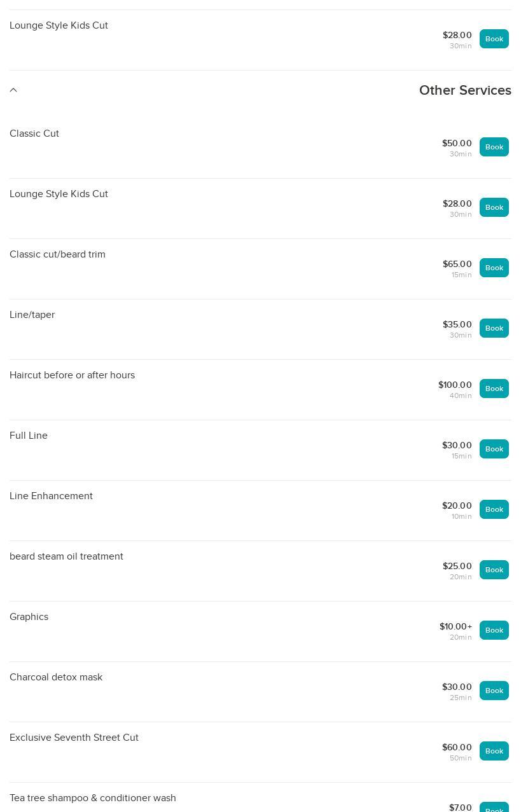Book the Tea tree shampoo wash
This screenshot has height=812, width=521.
pos(494,808)
